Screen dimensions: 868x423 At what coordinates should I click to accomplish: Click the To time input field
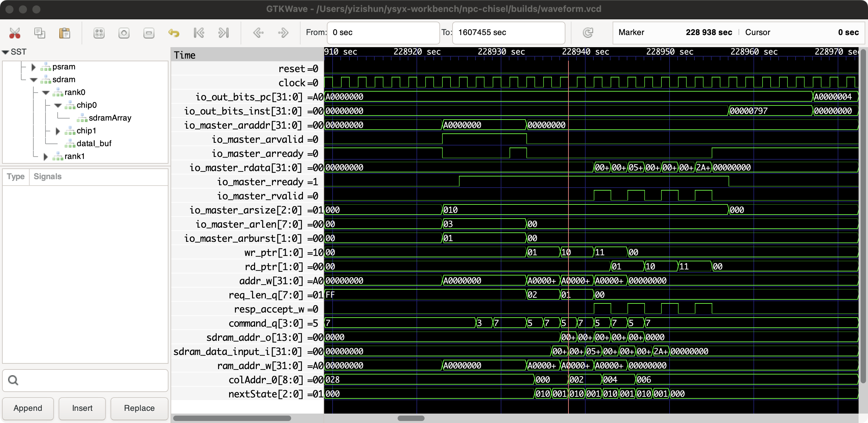tap(508, 33)
